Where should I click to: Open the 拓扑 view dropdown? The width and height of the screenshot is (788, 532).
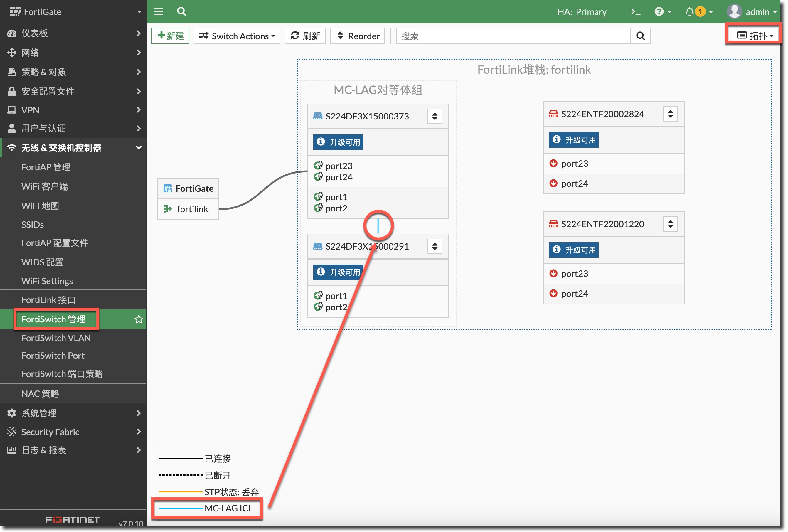tap(755, 35)
